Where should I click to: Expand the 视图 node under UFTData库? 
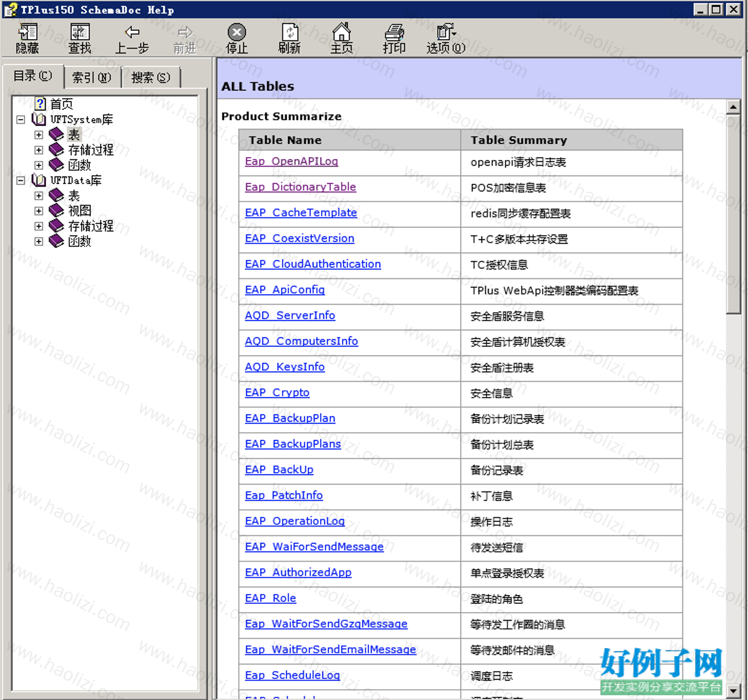[x=39, y=211]
